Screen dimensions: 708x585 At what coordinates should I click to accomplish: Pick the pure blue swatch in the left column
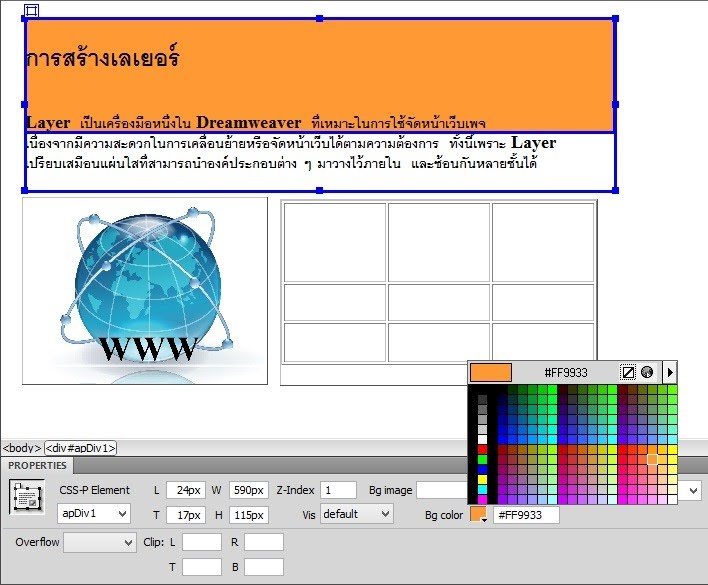tap(483, 469)
